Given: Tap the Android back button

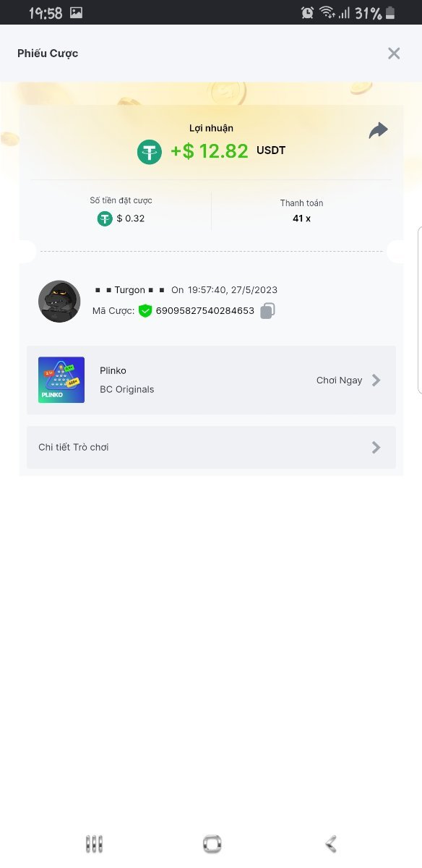Looking at the screenshot, I should [331, 843].
